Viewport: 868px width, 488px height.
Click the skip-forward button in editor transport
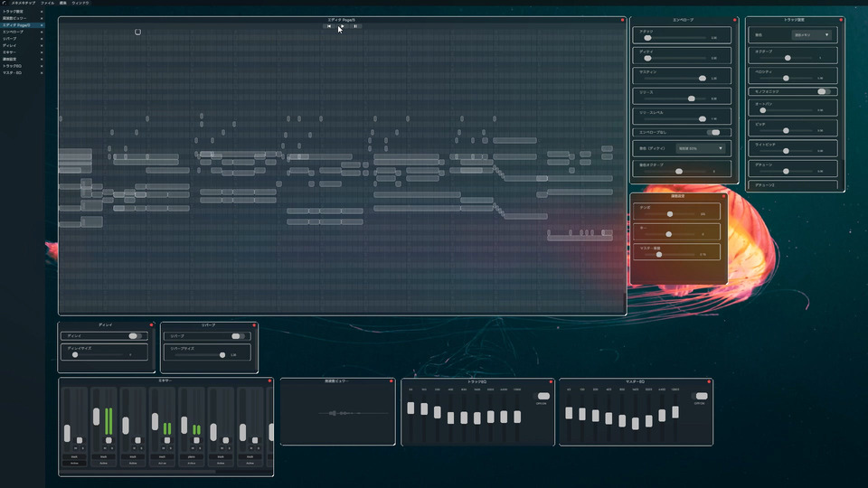click(x=355, y=26)
